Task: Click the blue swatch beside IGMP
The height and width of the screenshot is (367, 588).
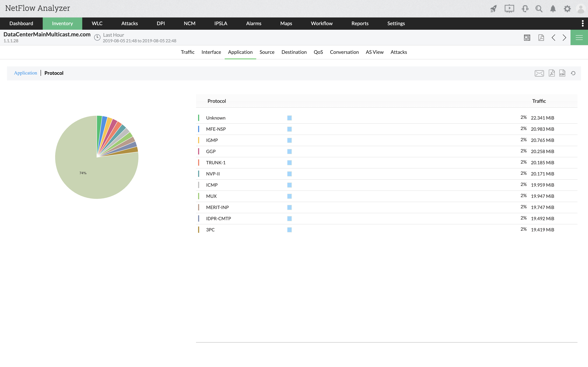Action: [x=289, y=140]
